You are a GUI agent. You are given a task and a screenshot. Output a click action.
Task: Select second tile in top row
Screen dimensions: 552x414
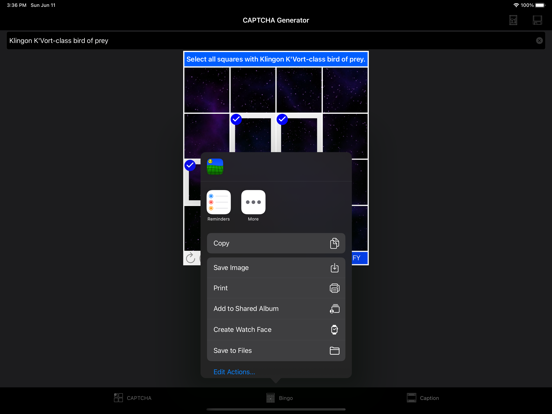click(x=253, y=90)
